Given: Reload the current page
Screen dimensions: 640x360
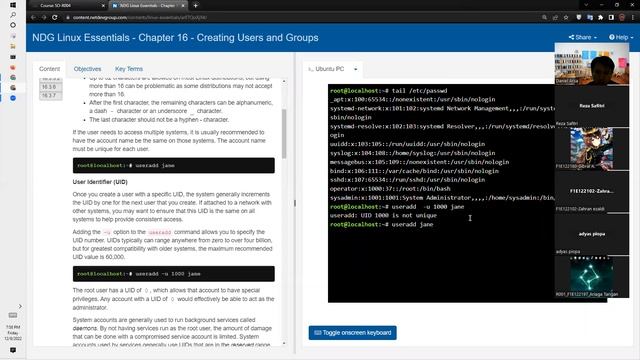Looking at the screenshot, I should pyautogui.click(x=55, y=18).
